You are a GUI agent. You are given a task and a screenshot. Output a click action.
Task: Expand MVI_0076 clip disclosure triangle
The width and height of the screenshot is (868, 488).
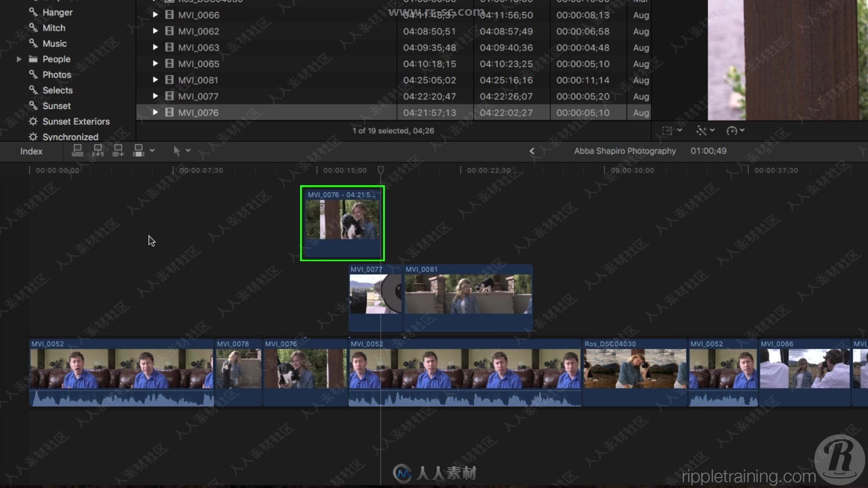(x=154, y=112)
